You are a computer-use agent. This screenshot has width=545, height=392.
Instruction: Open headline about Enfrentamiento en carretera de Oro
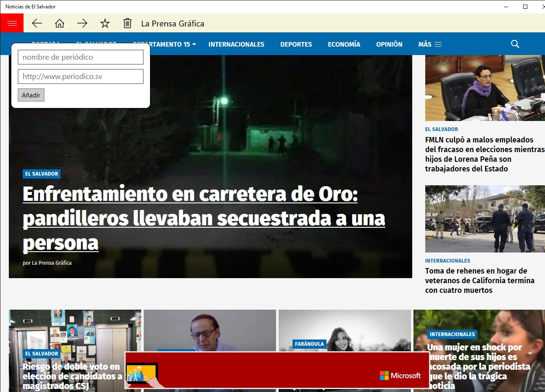204,218
